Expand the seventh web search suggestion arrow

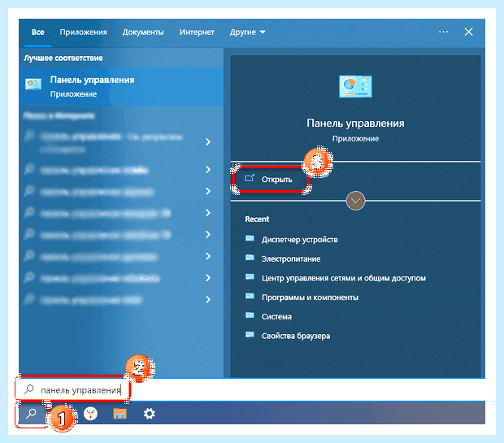(x=208, y=278)
